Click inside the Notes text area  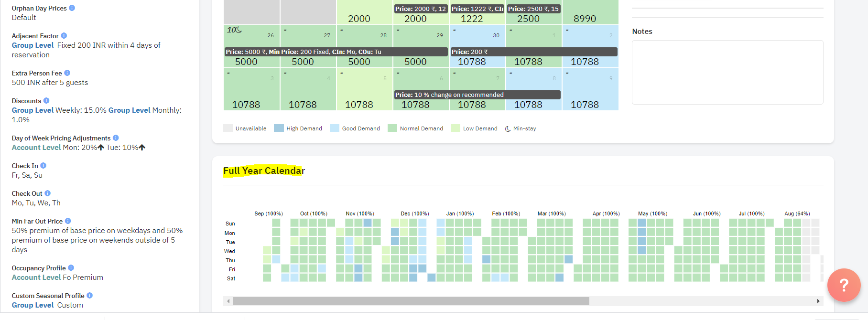[x=727, y=72]
